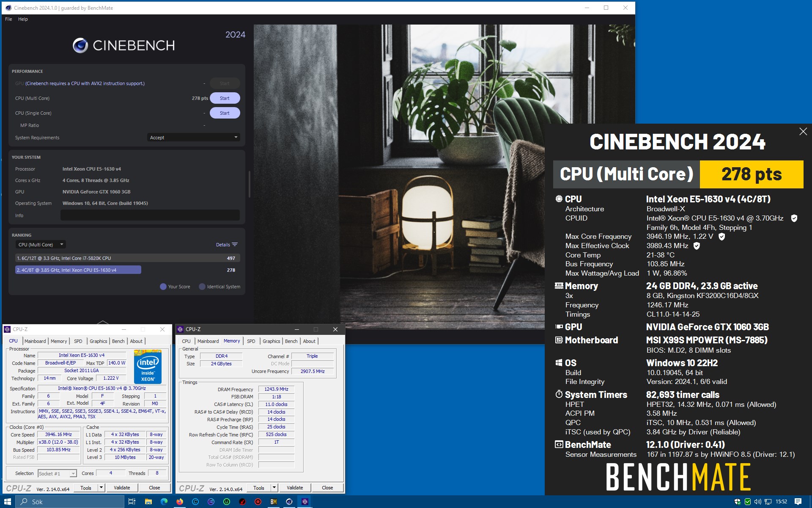This screenshot has width=812, height=508.
Task: Click the shield icon beside Max Effective Clock
Action: (697, 246)
